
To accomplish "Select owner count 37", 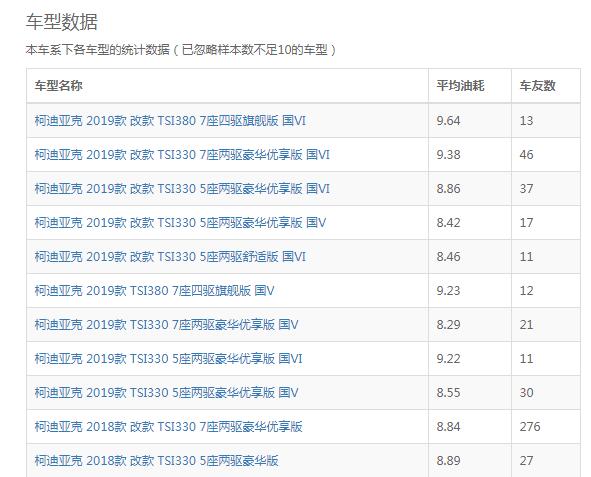I will click(526, 188).
